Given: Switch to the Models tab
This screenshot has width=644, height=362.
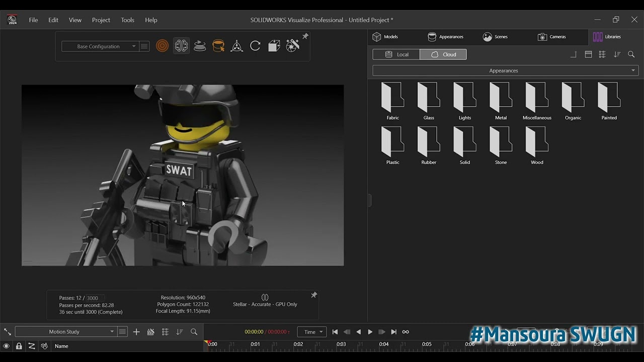Looking at the screenshot, I should [385, 37].
